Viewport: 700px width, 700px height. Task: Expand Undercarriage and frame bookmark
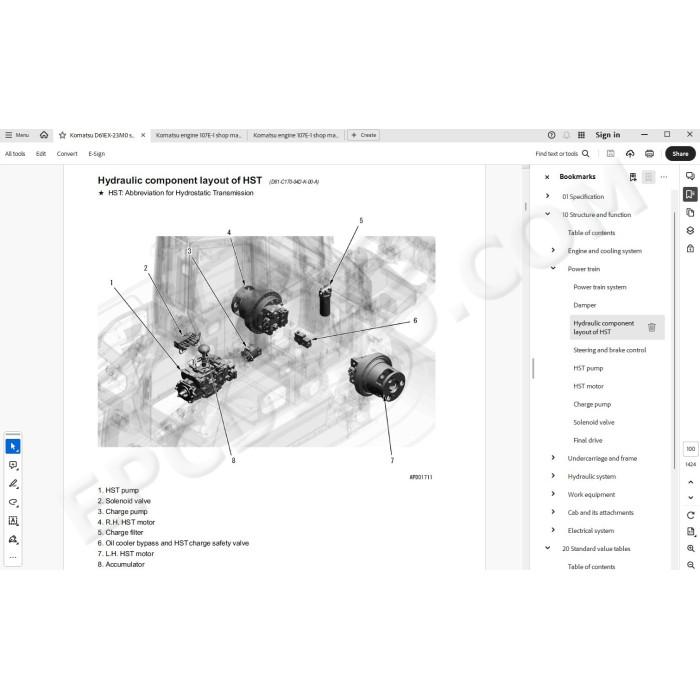point(553,458)
